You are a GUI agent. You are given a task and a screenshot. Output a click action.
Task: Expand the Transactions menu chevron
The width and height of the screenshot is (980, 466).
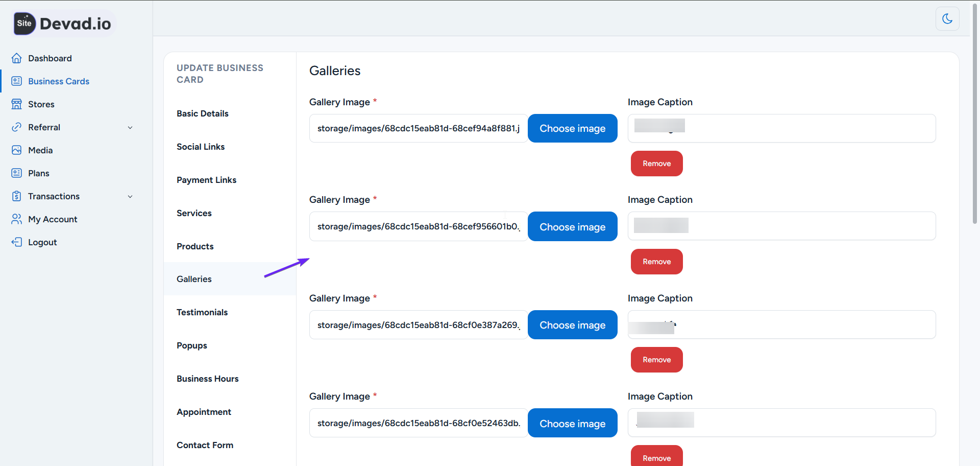(130, 197)
